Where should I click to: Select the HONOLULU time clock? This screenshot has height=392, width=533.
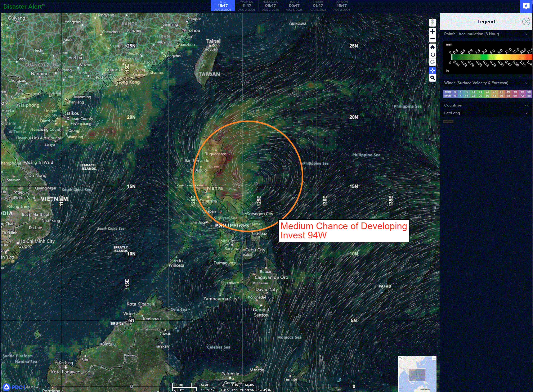pyautogui.click(x=270, y=6)
